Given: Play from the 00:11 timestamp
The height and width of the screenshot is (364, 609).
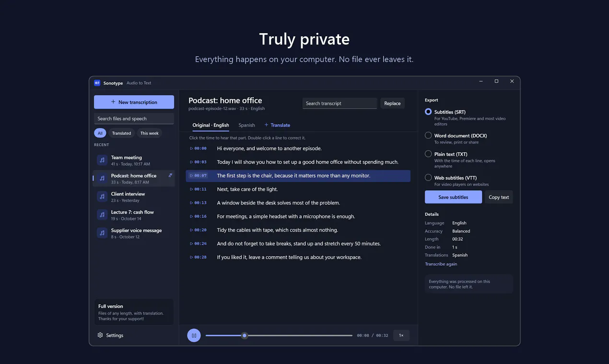Looking at the screenshot, I should click(x=199, y=189).
